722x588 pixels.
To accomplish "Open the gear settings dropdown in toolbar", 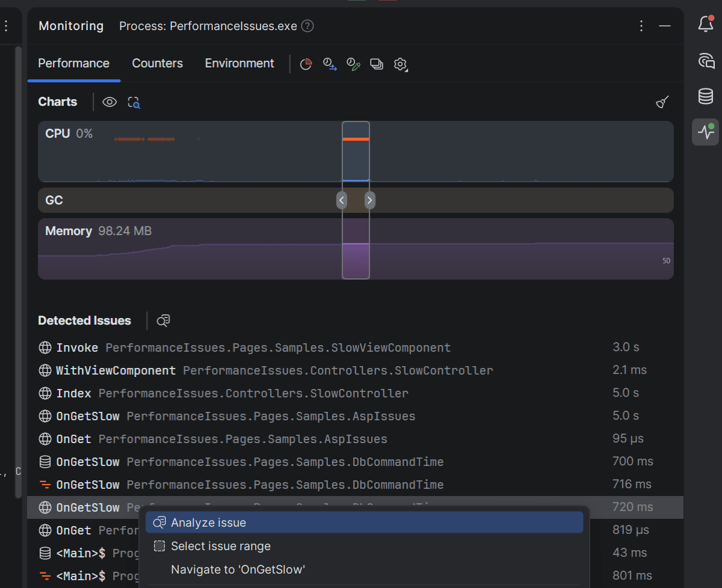I will [401, 64].
